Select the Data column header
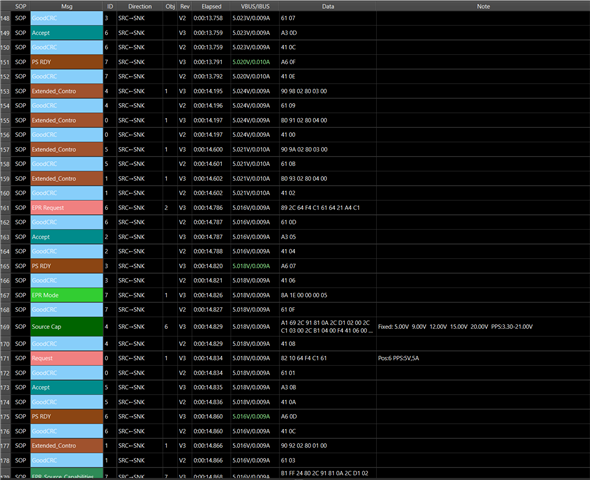 [328, 6]
